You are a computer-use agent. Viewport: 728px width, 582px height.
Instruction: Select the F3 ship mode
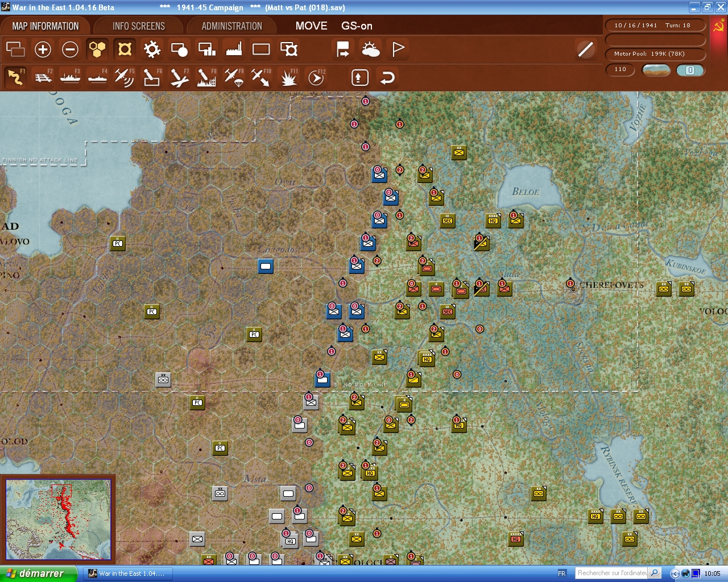click(71, 77)
